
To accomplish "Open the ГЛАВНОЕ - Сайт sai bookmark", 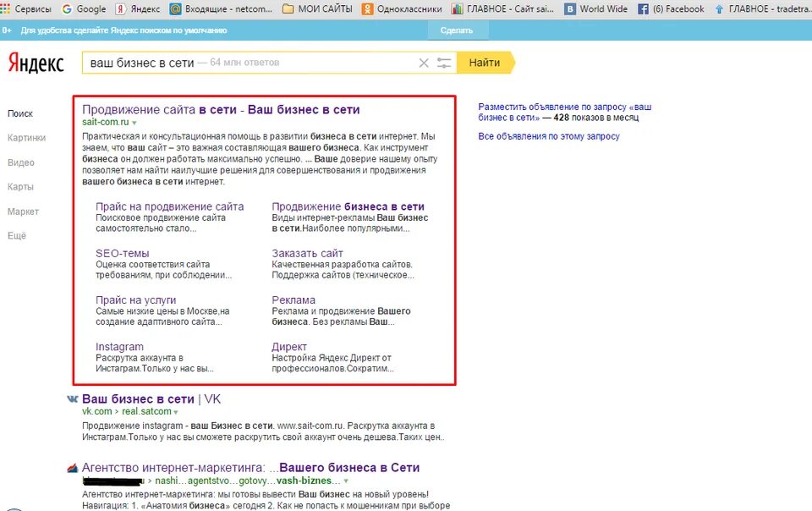I will click(502, 8).
